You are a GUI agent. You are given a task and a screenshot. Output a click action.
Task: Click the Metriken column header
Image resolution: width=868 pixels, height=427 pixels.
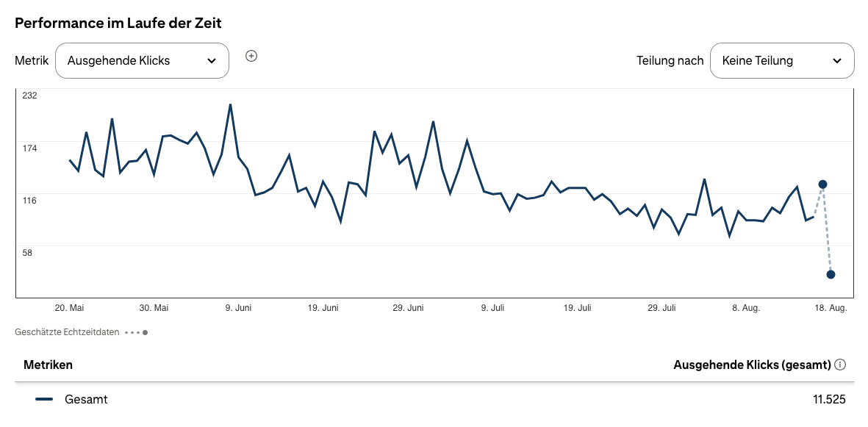coord(48,365)
